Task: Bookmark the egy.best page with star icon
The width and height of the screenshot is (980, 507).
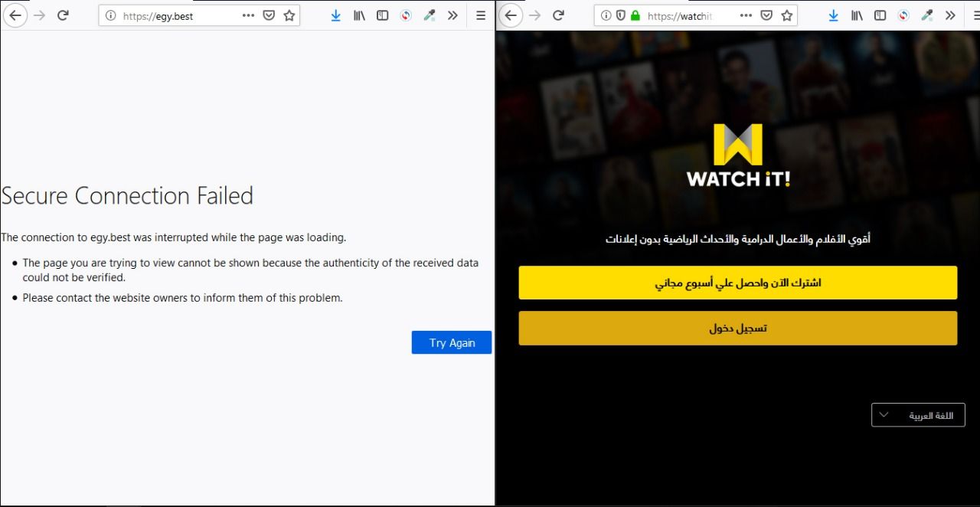Action: coord(289,15)
